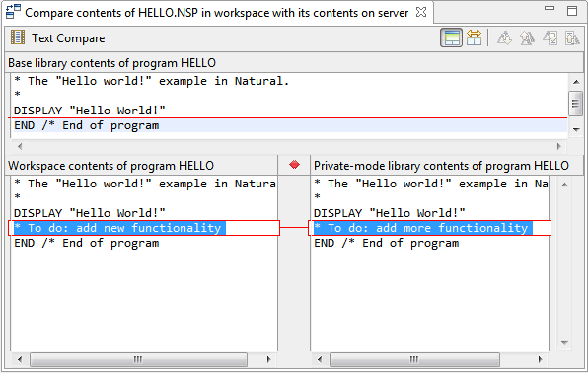Viewport: 588px width, 373px height.
Task: Click the scroll left arrow in Private-mode library pane
Action: coord(320,359)
